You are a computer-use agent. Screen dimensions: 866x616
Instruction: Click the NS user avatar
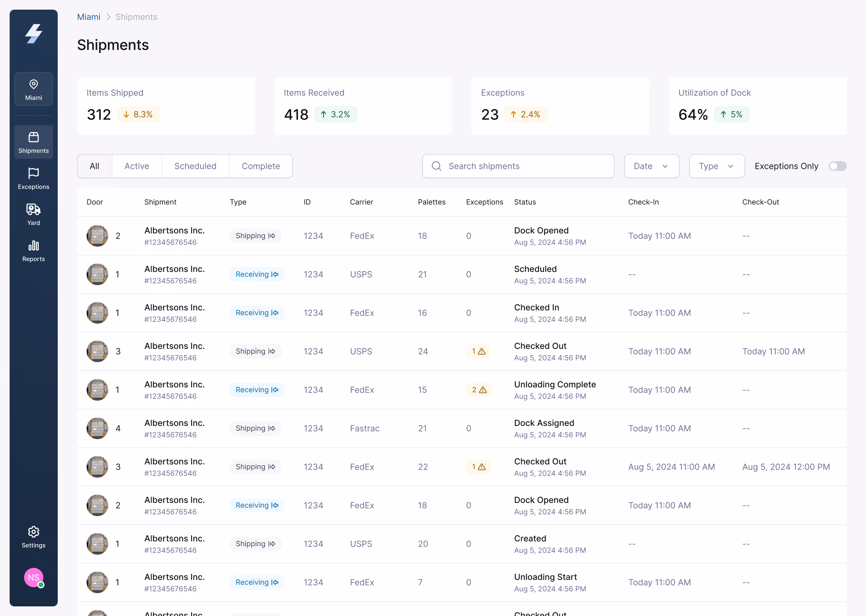[34, 577]
